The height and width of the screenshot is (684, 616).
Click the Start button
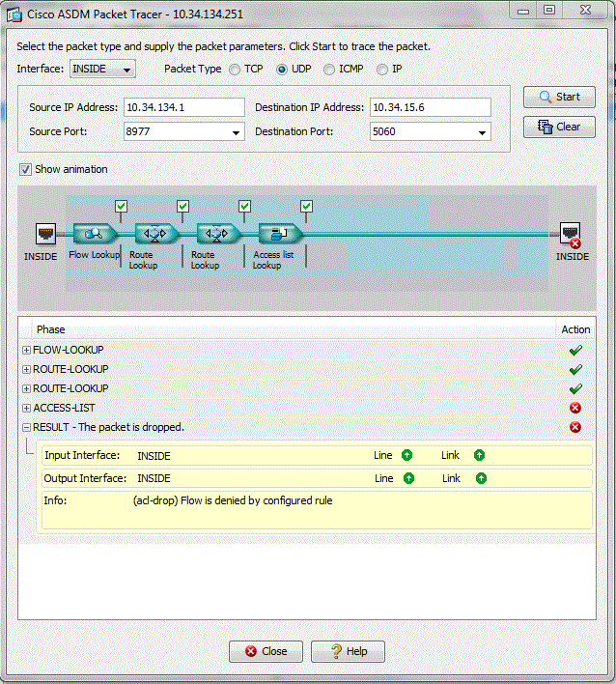pos(559,97)
